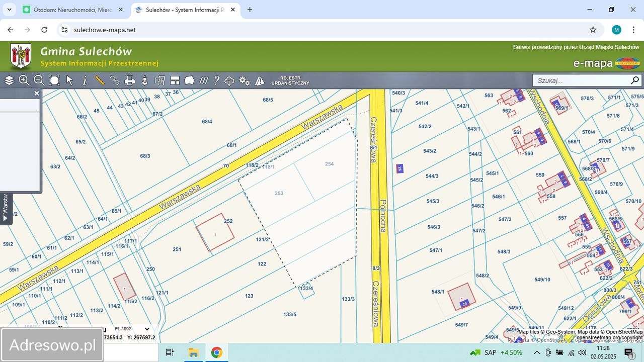This screenshot has width=644, height=362.
Task: Click the split window layout icon
Action: pyautogui.click(x=175, y=80)
